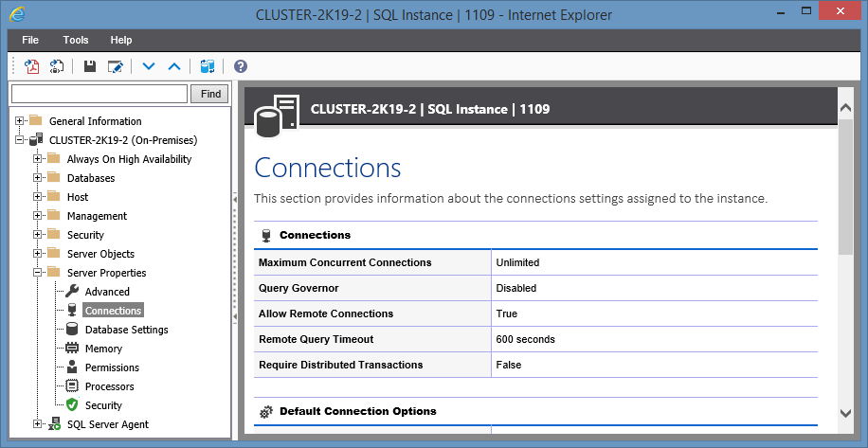
Task: Click the SQL Server Agent icon
Action: coord(54,424)
